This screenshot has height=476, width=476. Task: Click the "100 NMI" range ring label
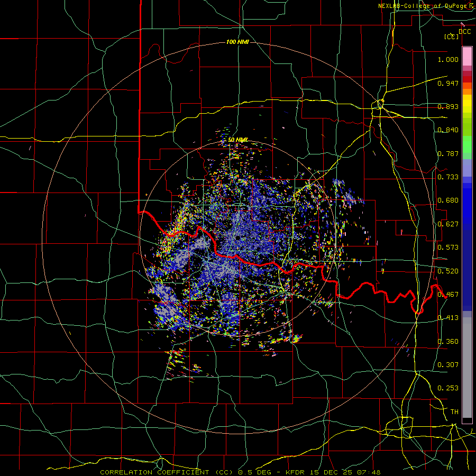(x=237, y=42)
